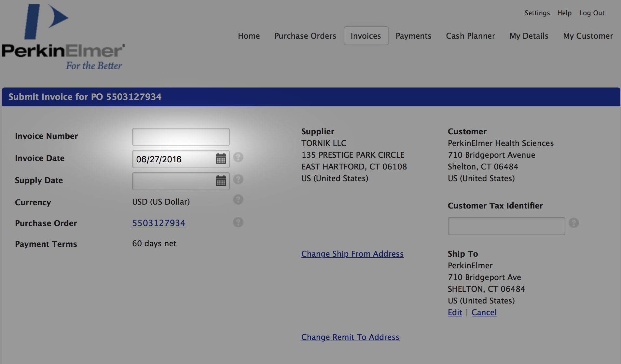Open purchase order link 5503127934

point(159,223)
